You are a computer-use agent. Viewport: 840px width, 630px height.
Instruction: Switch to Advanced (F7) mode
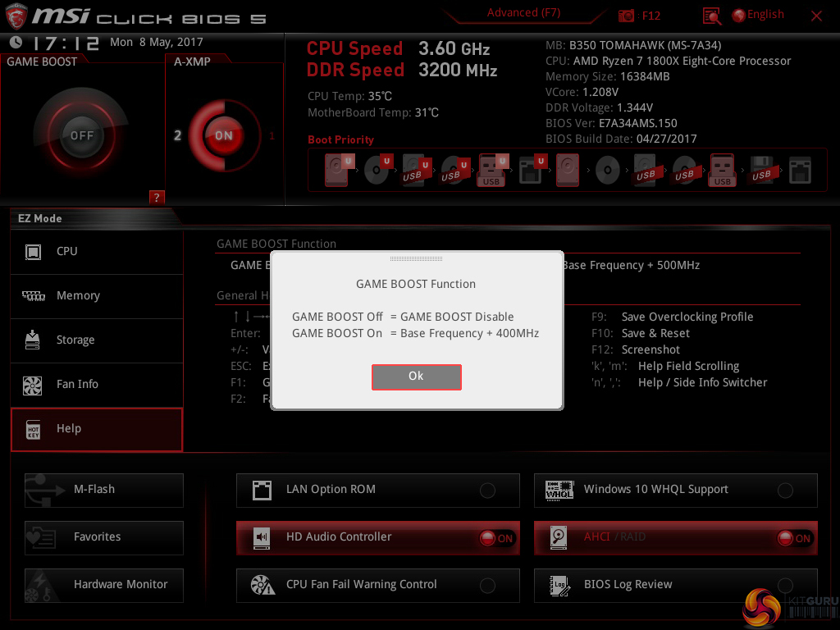click(523, 13)
